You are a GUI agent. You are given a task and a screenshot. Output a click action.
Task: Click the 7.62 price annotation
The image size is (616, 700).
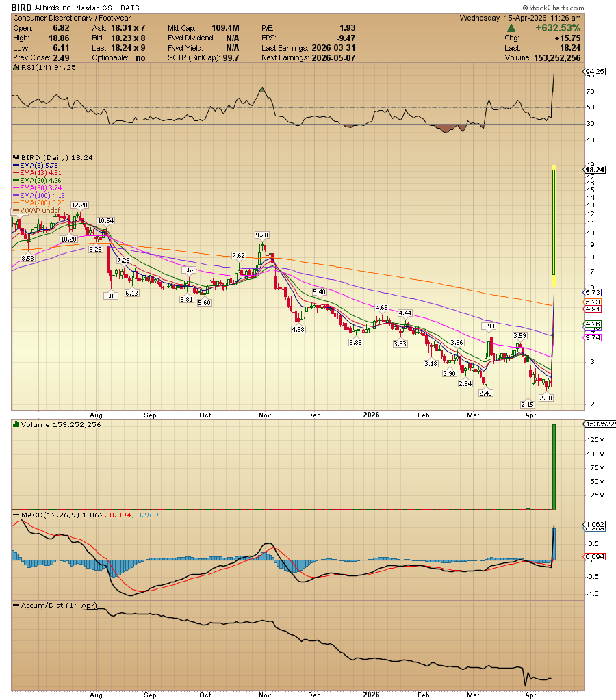[239, 255]
